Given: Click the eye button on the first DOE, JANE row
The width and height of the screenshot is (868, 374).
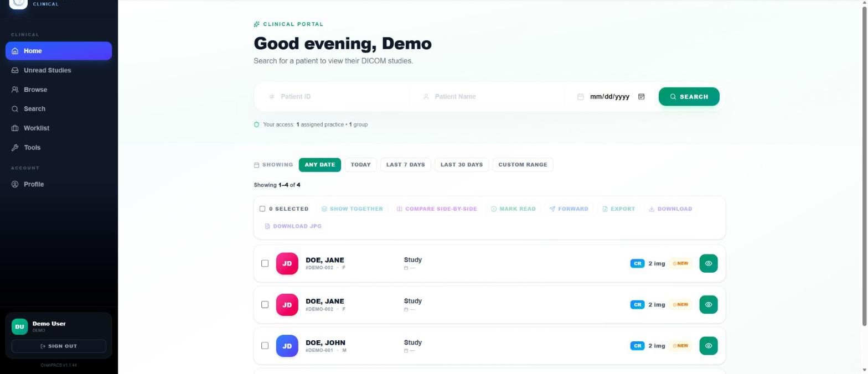Looking at the screenshot, I should click(709, 263).
